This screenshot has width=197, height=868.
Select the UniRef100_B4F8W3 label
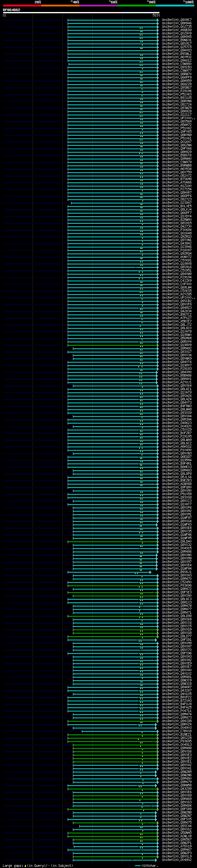(176, 406)
